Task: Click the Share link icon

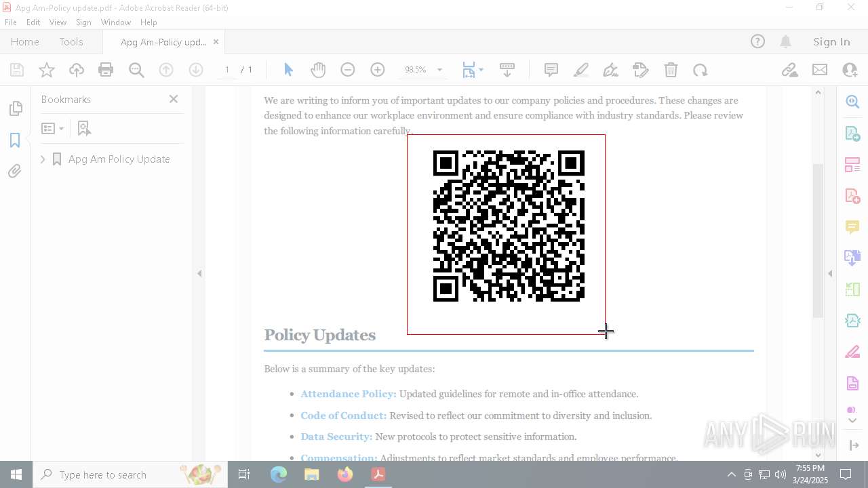Action: pyautogui.click(x=790, y=70)
